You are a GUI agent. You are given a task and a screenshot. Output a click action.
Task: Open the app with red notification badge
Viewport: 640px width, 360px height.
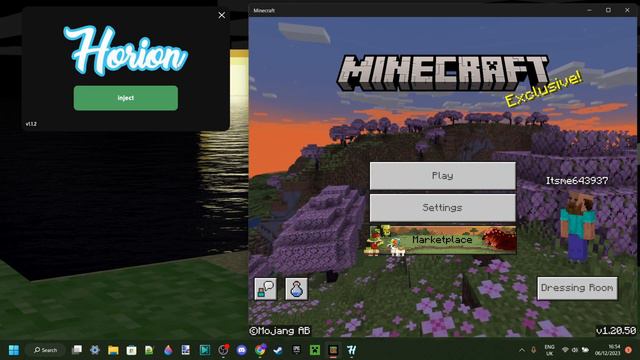coord(223,350)
